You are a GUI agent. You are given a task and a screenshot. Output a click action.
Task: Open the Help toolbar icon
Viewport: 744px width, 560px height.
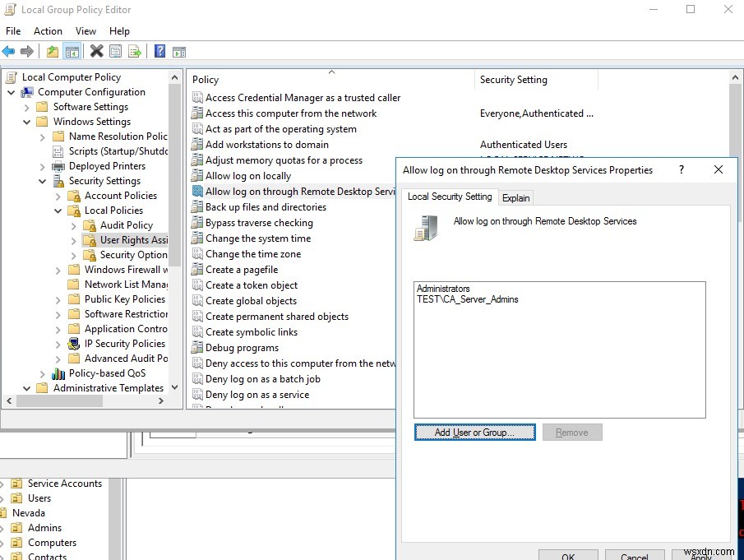[x=159, y=50]
